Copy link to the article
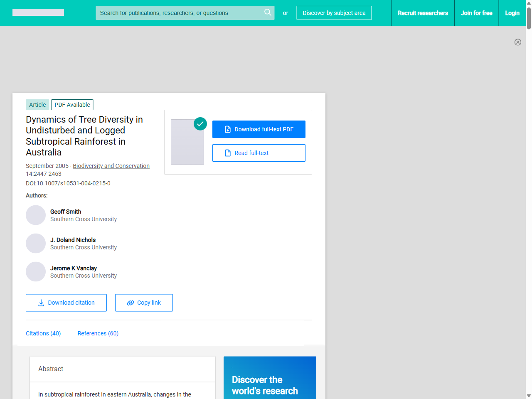Image resolution: width=532 pixels, height=399 pixels. (x=144, y=303)
